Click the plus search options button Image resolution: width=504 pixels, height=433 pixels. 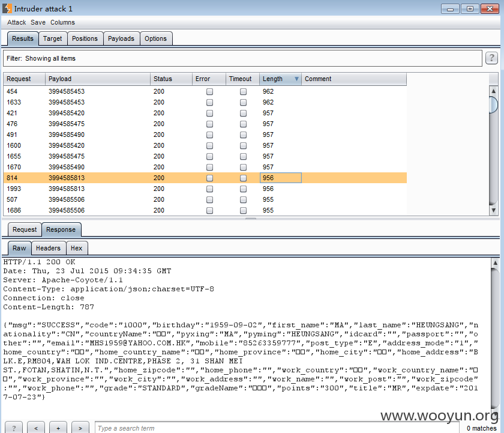point(58,428)
